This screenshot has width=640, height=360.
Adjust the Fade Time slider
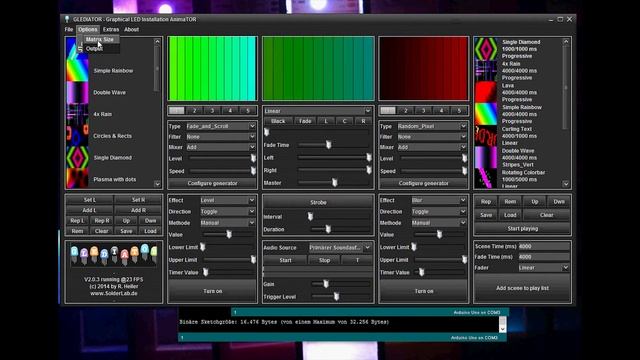[334, 145]
